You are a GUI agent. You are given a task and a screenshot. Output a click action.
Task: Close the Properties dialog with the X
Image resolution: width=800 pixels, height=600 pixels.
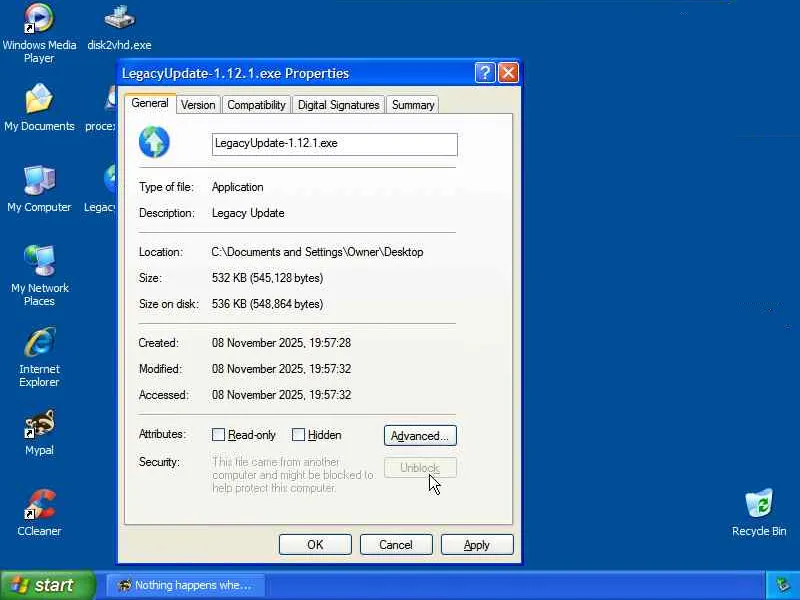[x=508, y=73]
